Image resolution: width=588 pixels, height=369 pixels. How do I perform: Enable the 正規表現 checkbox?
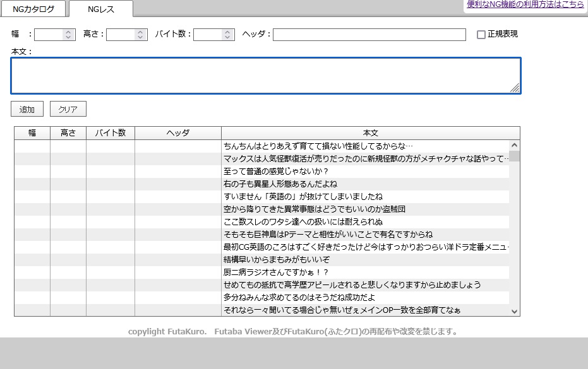[x=481, y=35]
